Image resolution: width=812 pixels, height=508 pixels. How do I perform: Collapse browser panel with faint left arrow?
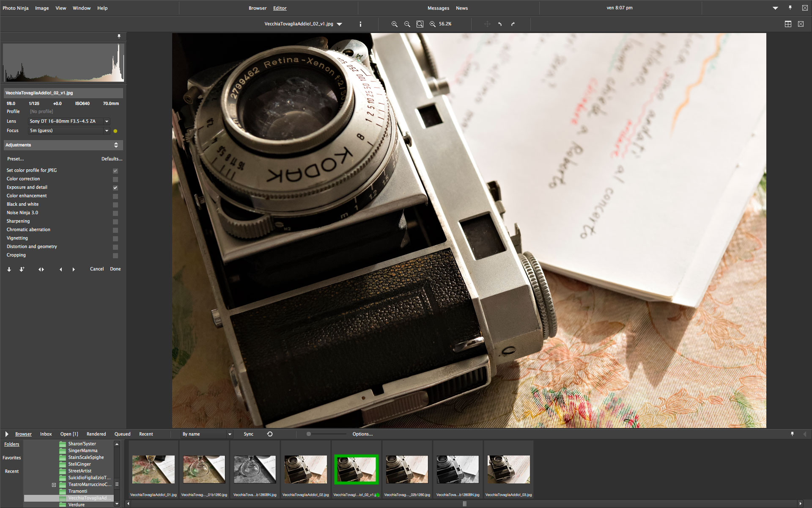804,434
